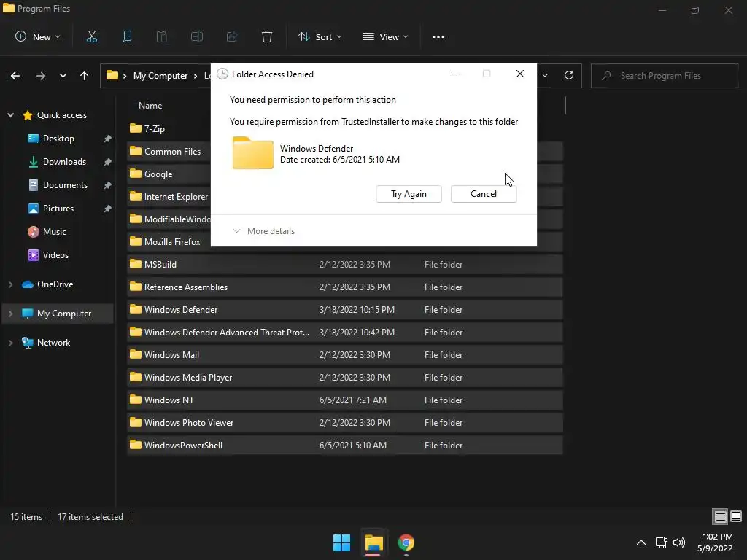This screenshot has height=560, width=747.
Task: Click the Share icon in toolbar
Action: tap(232, 36)
